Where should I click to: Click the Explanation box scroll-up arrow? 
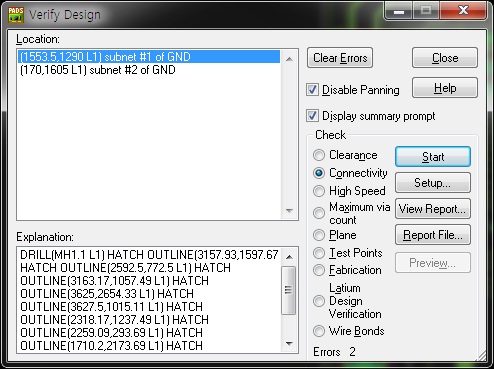(x=289, y=257)
